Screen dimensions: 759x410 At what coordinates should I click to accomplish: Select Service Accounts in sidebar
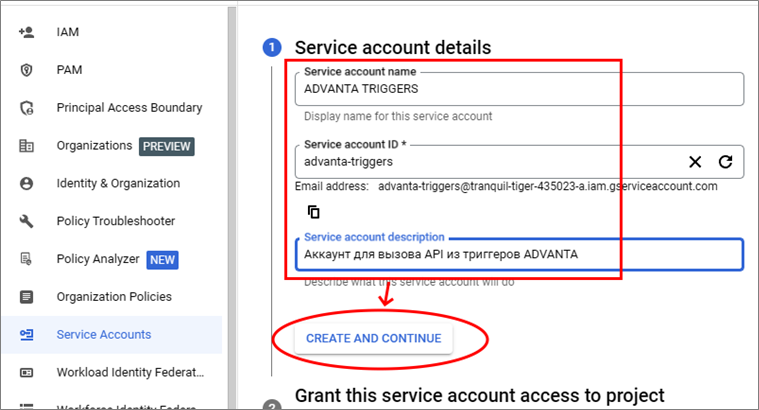point(111,334)
